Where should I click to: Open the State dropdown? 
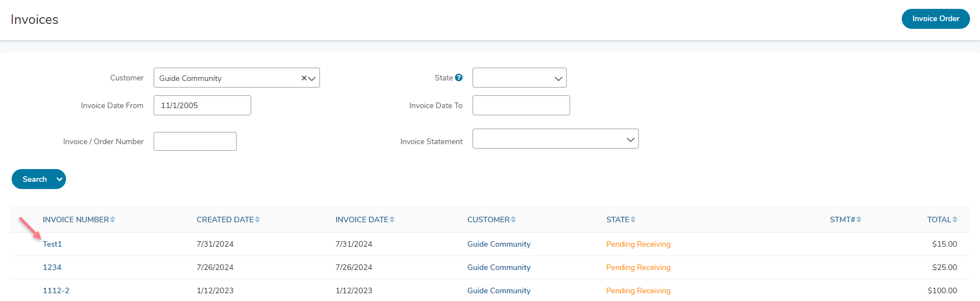[x=520, y=78]
